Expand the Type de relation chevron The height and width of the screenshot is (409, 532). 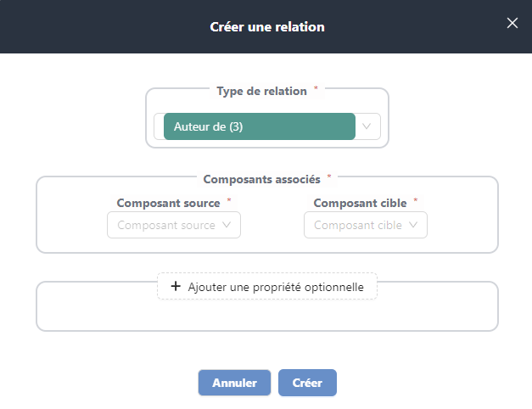367,126
